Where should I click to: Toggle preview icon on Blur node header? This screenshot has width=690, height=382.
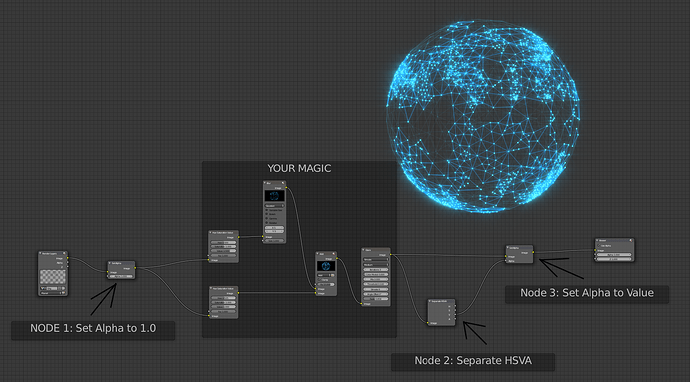tap(283, 183)
